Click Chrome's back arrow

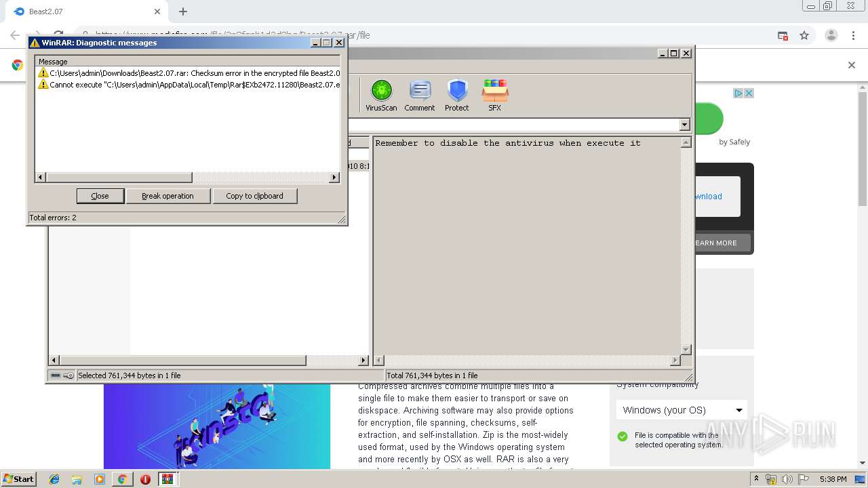click(15, 35)
